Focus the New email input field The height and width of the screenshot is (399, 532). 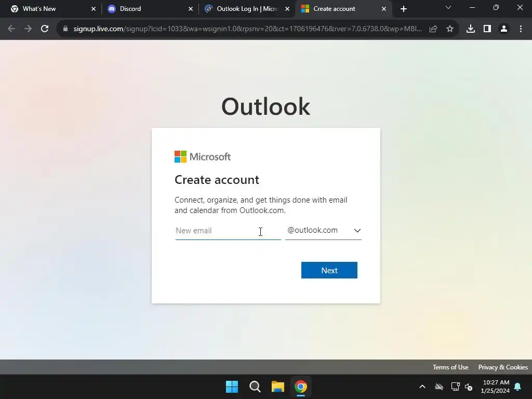click(228, 231)
